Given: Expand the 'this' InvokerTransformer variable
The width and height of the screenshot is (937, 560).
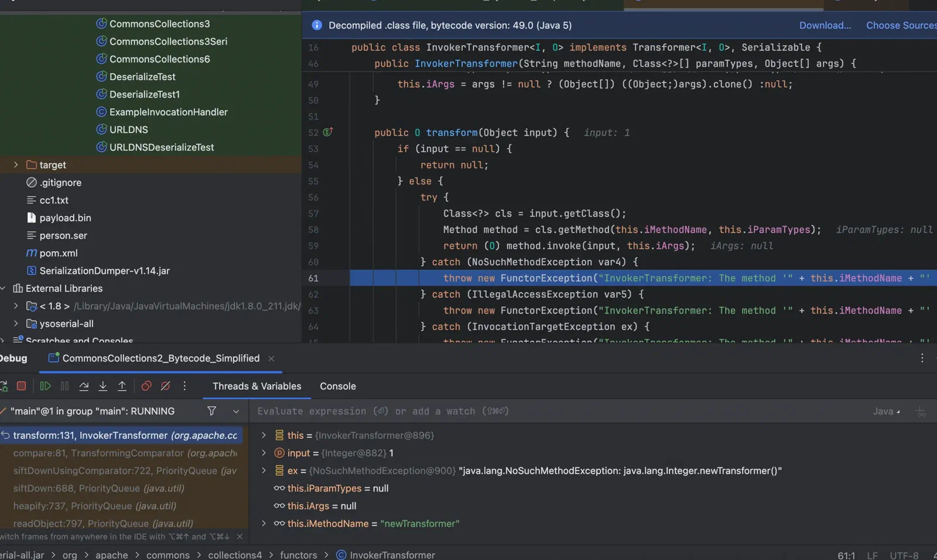Looking at the screenshot, I should click(264, 435).
